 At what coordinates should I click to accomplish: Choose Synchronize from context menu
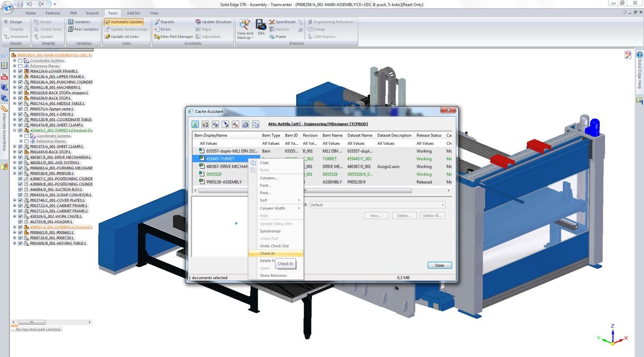(x=275, y=231)
